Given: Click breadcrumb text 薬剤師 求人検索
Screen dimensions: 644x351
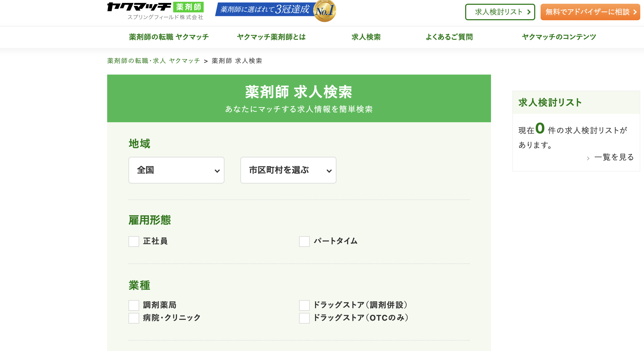Looking at the screenshot, I should (237, 61).
